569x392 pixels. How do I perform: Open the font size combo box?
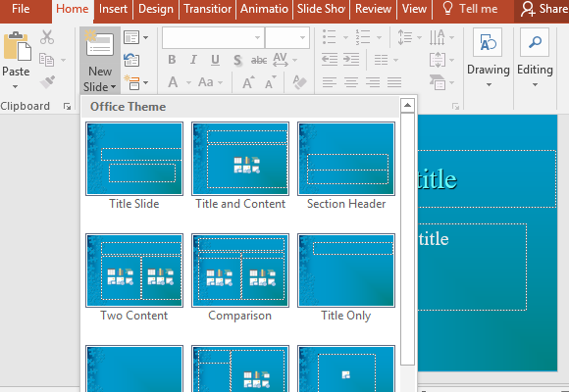pos(287,37)
